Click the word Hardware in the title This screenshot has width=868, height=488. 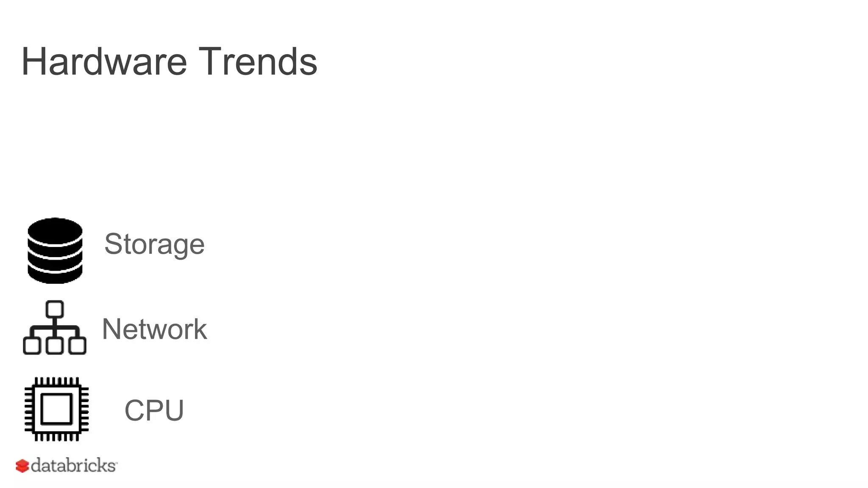click(x=104, y=62)
